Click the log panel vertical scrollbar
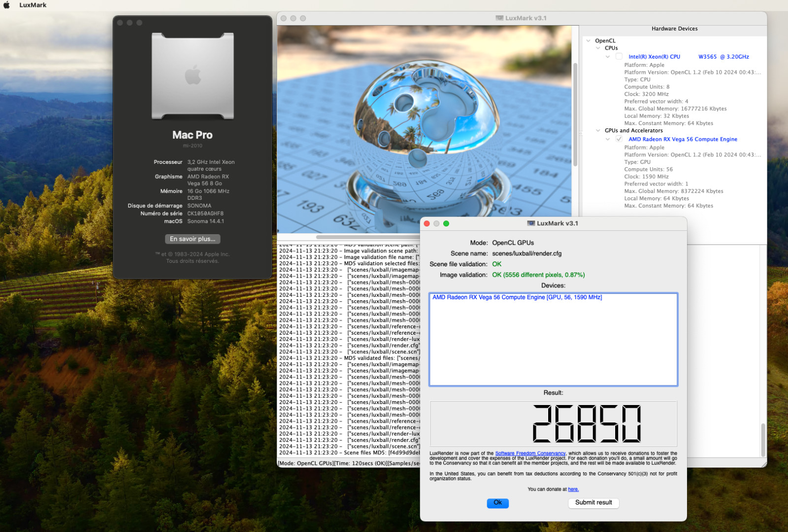788x532 pixels. [763, 439]
